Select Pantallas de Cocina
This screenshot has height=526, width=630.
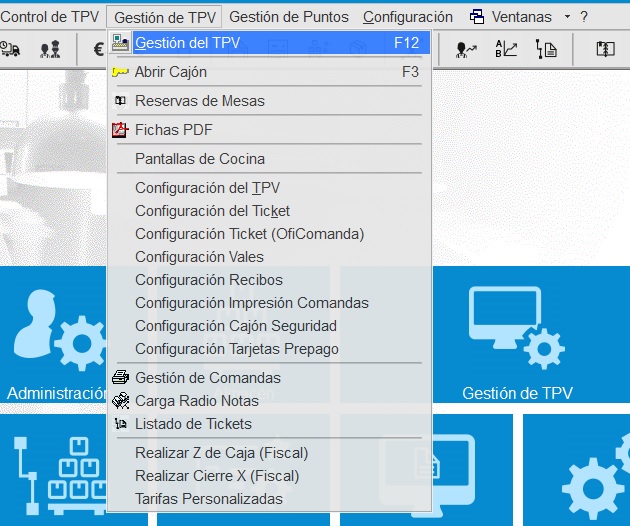pyautogui.click(x=270, y=159)
